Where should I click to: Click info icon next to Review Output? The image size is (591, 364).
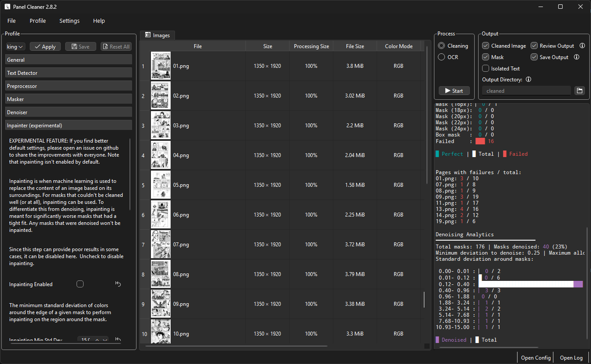(x=582, y=45)
